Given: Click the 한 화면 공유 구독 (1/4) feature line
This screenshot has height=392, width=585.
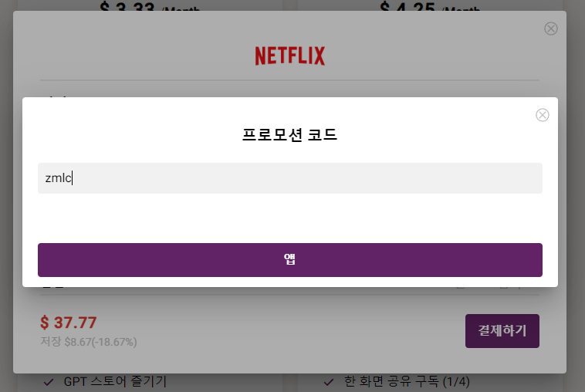Looking at the screenshot, I should (407, 381).
